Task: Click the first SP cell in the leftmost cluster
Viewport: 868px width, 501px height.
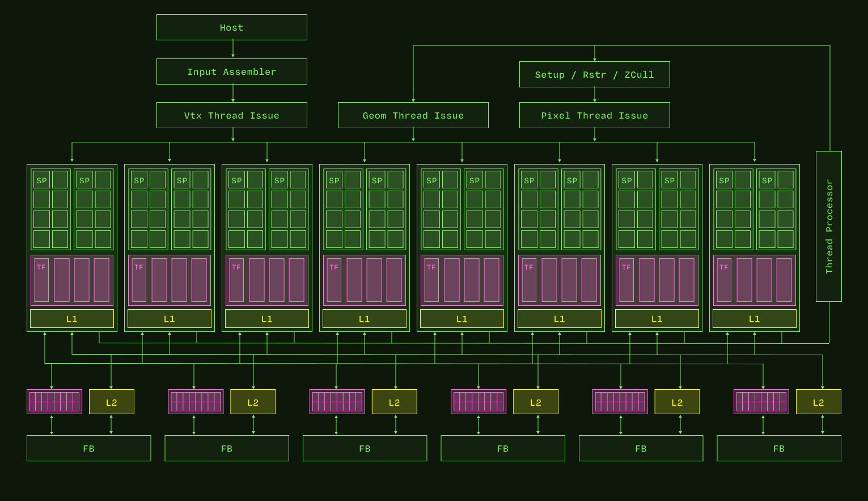Action: pyautogui.click(x=41, y=180)
